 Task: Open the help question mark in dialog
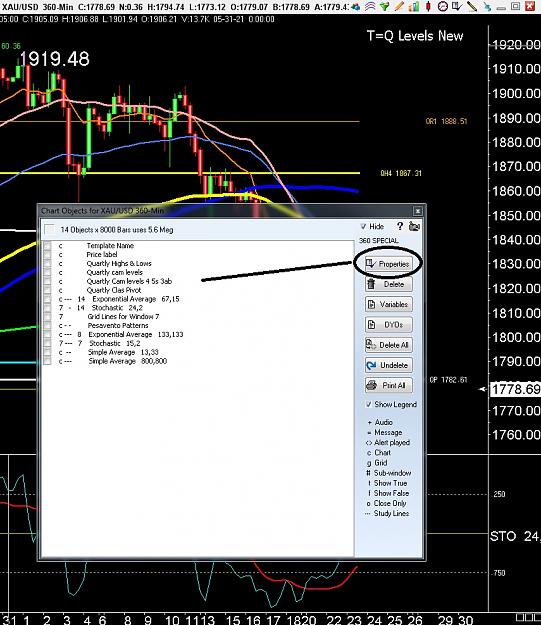(x=400, y=226)
